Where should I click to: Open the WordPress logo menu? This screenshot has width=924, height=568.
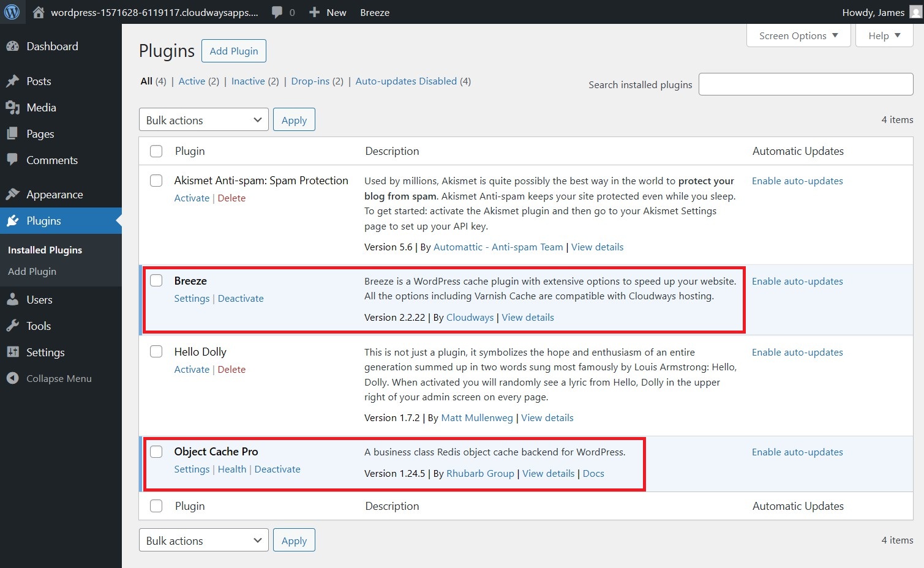(12, 12)
